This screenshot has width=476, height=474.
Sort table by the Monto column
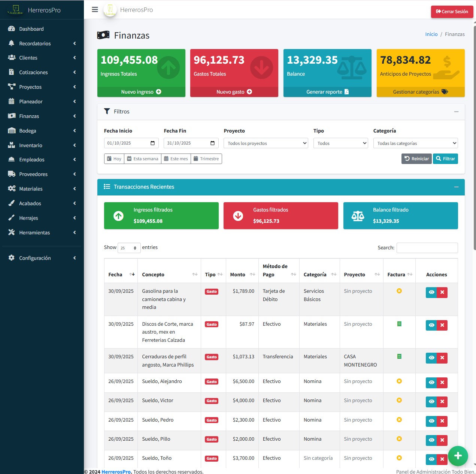242,274
